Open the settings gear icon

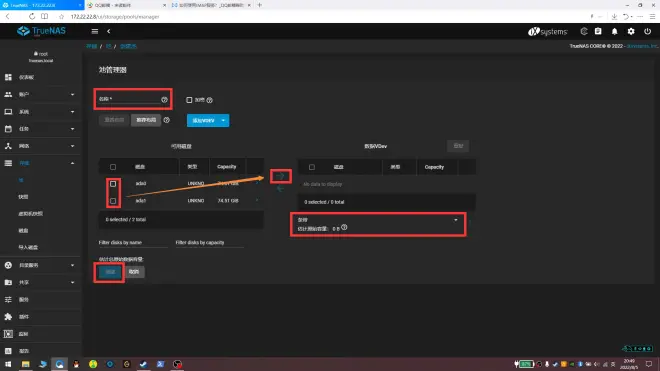click(631, 31)
